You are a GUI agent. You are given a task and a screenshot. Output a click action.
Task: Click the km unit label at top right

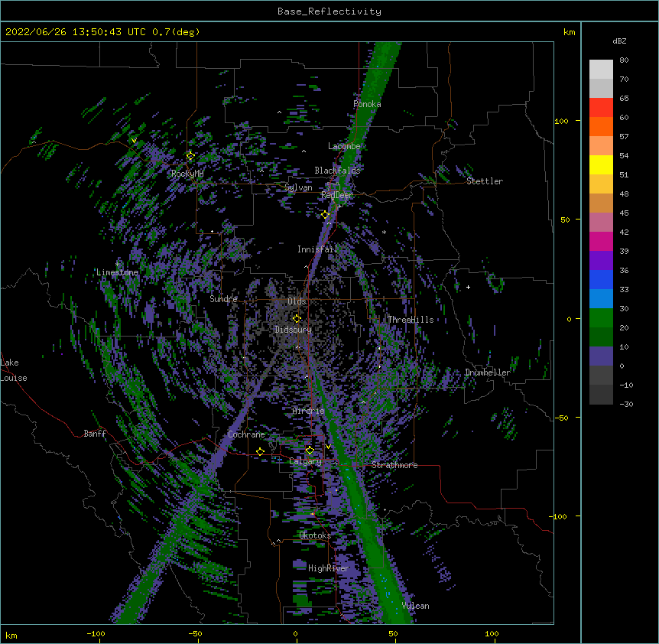click(x=570, y=32)
